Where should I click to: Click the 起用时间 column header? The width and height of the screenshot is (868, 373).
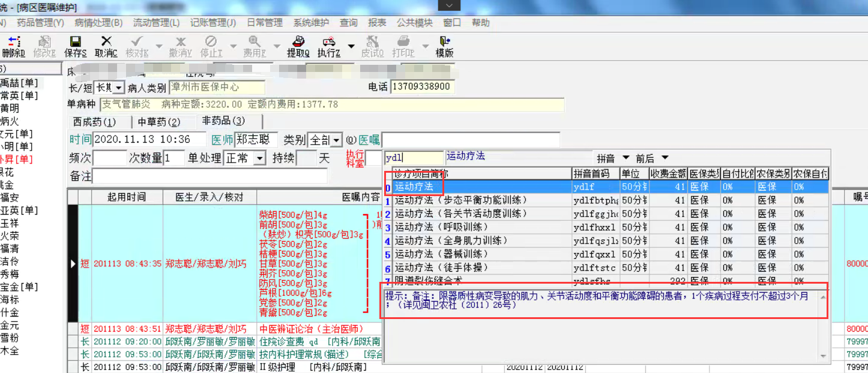pyautogui.click(x=127, y=197)
